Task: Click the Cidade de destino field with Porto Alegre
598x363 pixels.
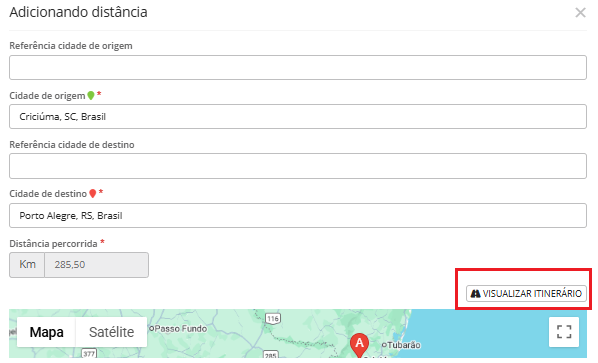Action: [298, 215]
